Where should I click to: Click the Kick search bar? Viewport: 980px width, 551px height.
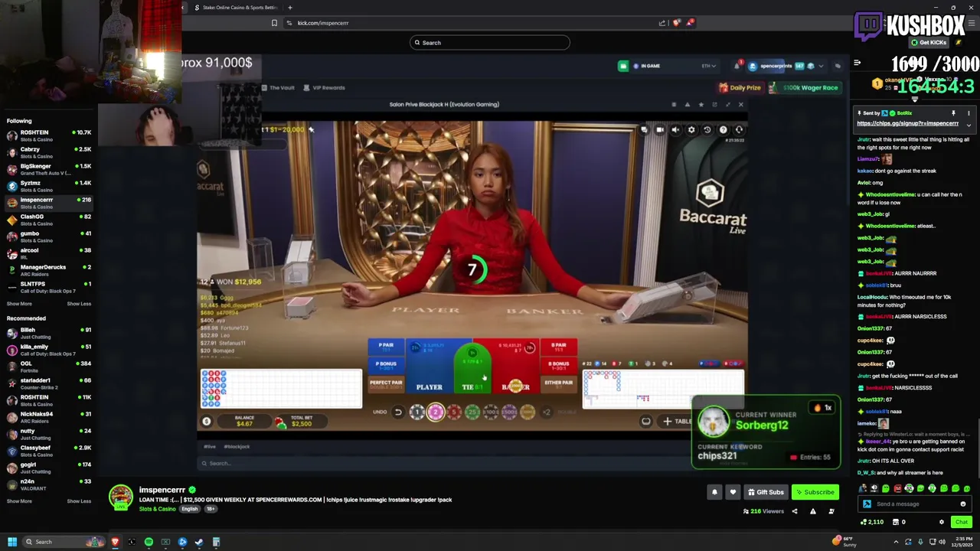coord(490,43)
